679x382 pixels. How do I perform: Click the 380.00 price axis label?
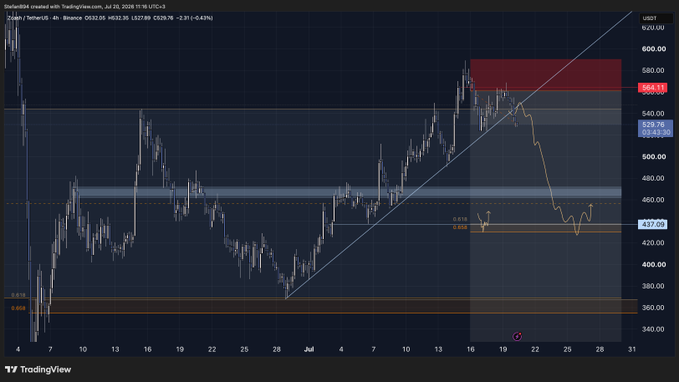(x=653, y=286)
